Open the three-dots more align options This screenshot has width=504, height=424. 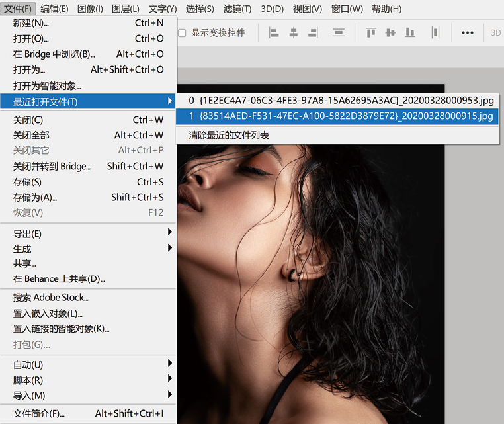pos(468,33)
